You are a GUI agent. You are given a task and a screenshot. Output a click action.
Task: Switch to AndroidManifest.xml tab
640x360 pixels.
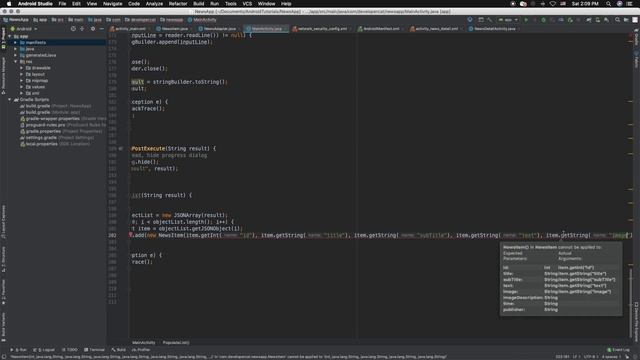381,29
